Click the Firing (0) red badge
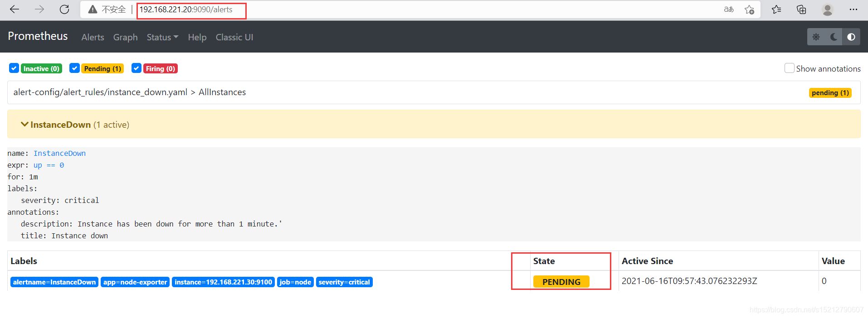 tap(161, 68)
